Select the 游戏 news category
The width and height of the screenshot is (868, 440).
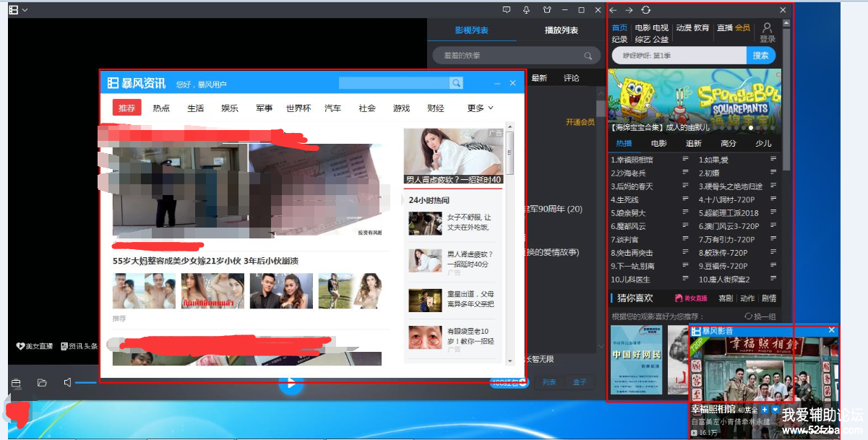click(x=401, y=108)
